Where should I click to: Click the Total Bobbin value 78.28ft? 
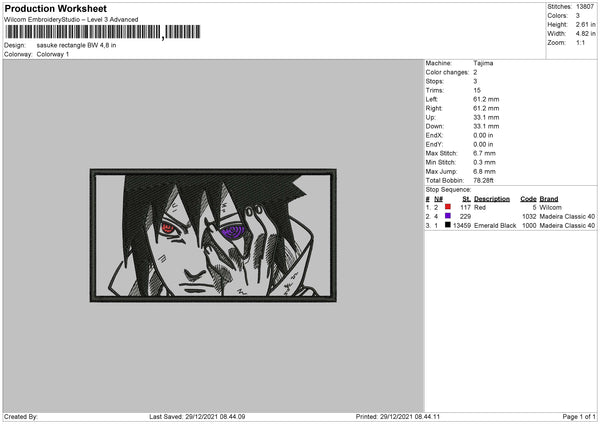(x=484, y=180)
